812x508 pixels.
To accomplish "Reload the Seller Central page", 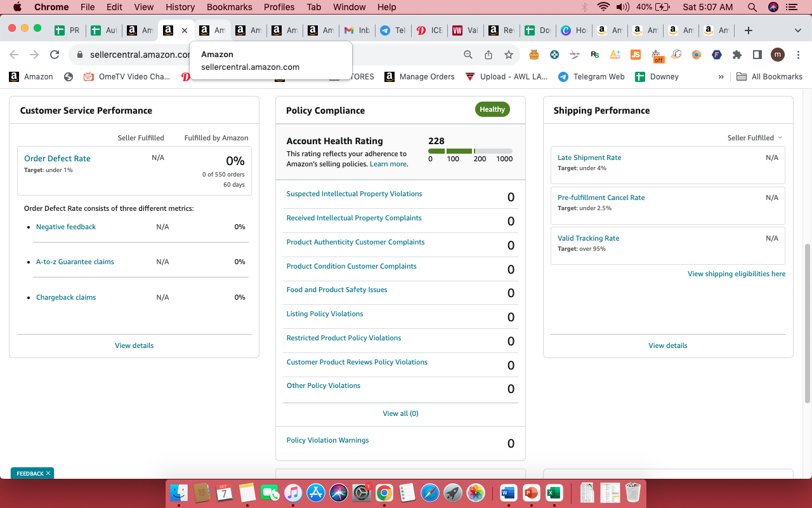I will pos(55,55).
